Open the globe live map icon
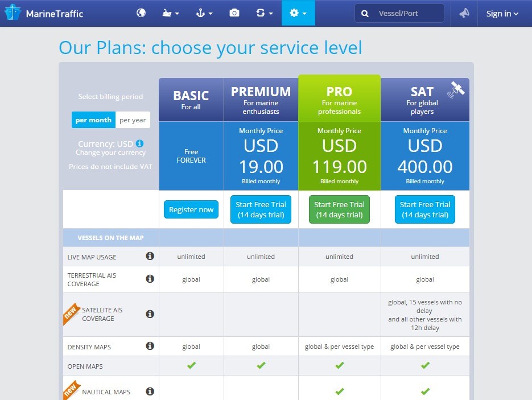The width and height of the screenshot is (532, 400). tap(141, 13)
